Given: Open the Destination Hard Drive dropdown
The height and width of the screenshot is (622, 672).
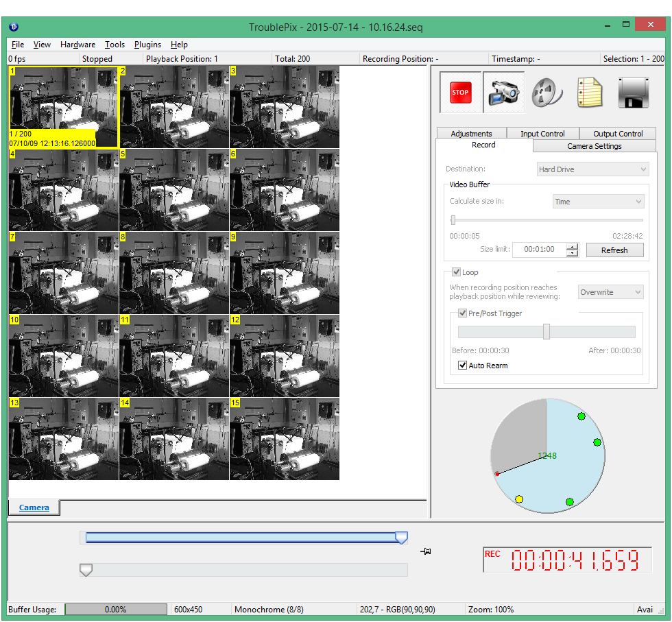Looking at the screenshot, I should pos(592,169).
